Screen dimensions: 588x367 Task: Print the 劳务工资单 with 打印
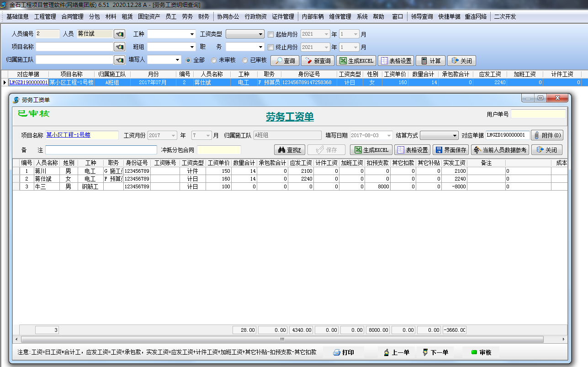click(x=343, y=353)
